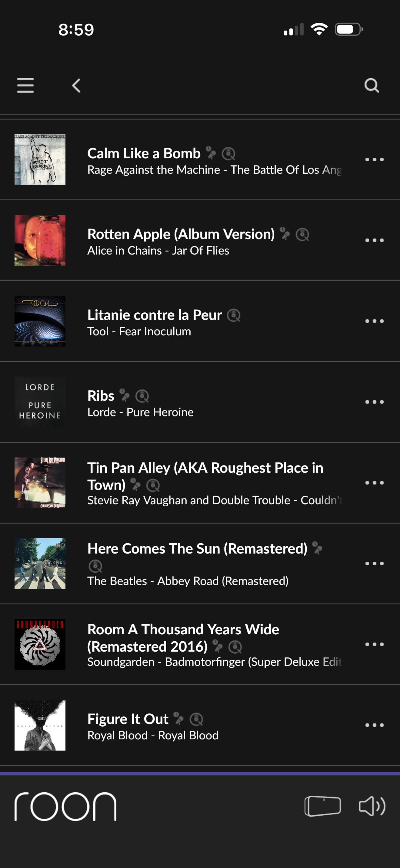Image resolution: width=400 pixels, height=868 pixels.
Task: Open the zone/device selector icon
Action: 322,806
